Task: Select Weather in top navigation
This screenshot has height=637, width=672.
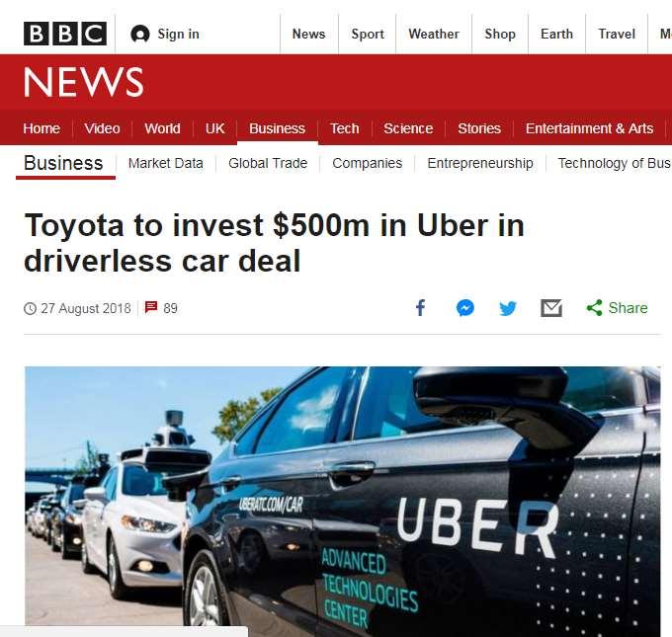Action: coord(434,34)
